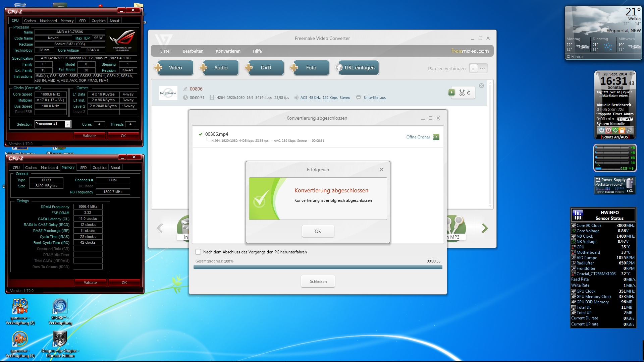Click the right arrow of format carousel
The width and height of the screenshot is (644, 362).
tap(485, 228)
